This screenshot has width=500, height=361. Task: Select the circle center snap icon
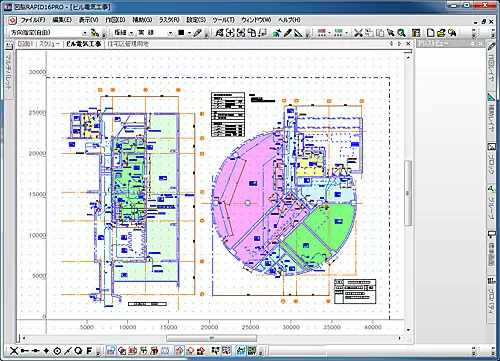[x=57, y=351]
